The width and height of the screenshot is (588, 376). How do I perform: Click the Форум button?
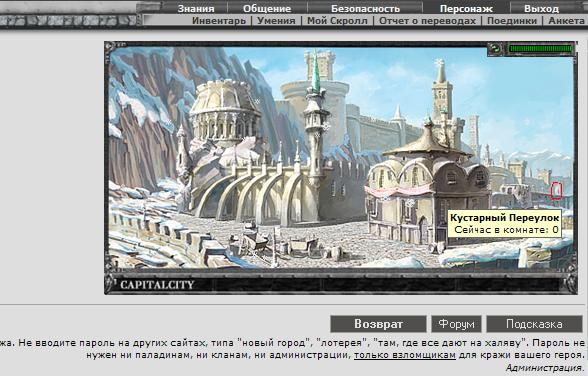[456, 324]
